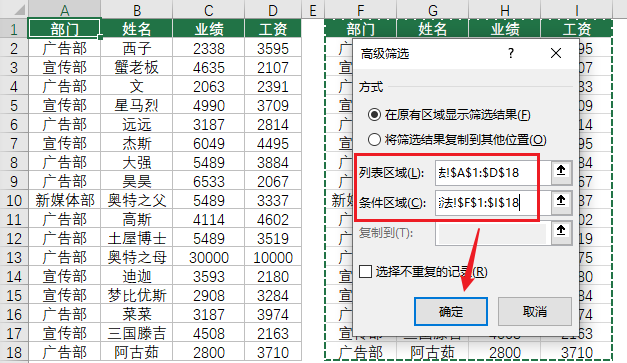Select column G header
627x363 pixels.
[432, 9]
